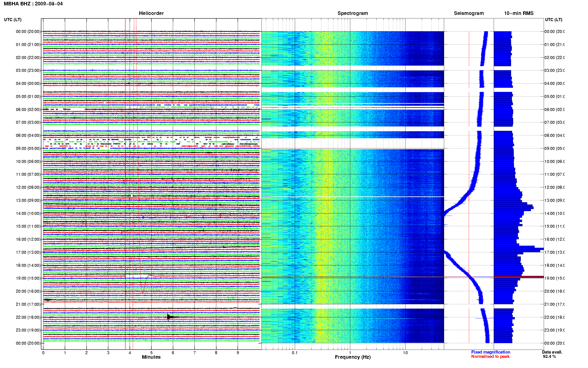Screen dimensions: 588x368
Task: Click the '9' minutes tick label
Action: 238,353
